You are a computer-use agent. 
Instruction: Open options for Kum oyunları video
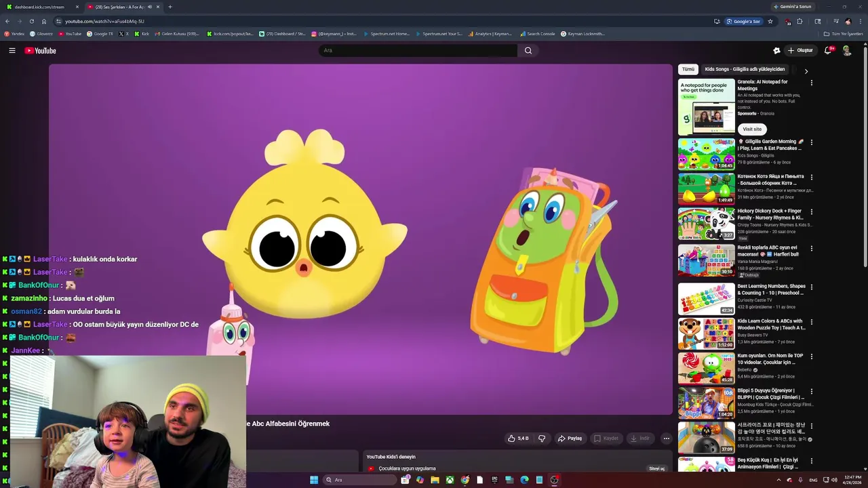tap(811, 357)
